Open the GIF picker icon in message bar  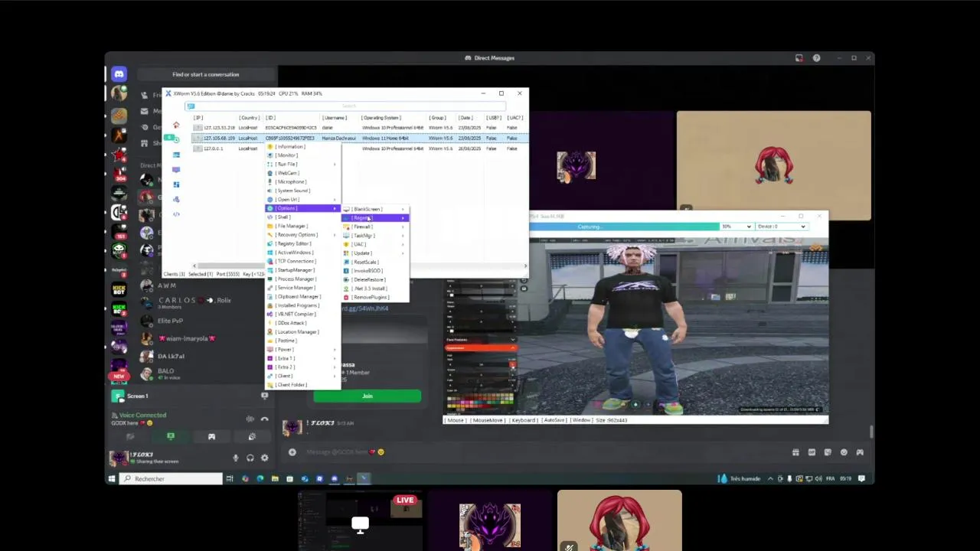click(812, 452)
